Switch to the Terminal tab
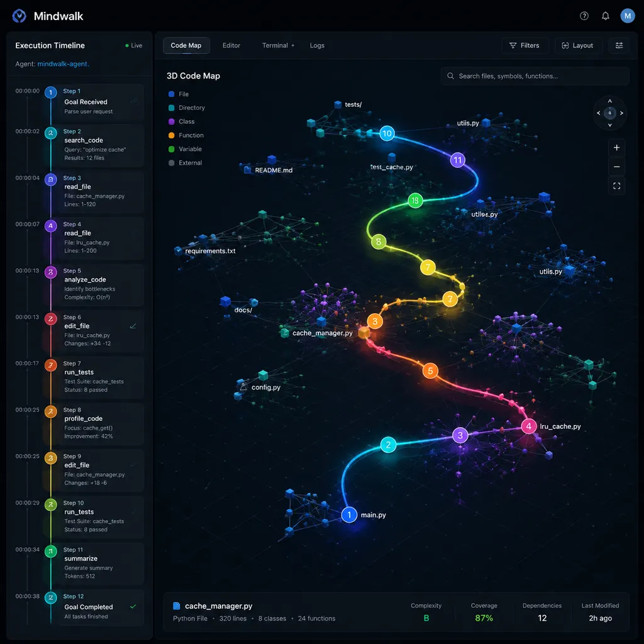The image size is (644, 644). click(x=275, y=45)
